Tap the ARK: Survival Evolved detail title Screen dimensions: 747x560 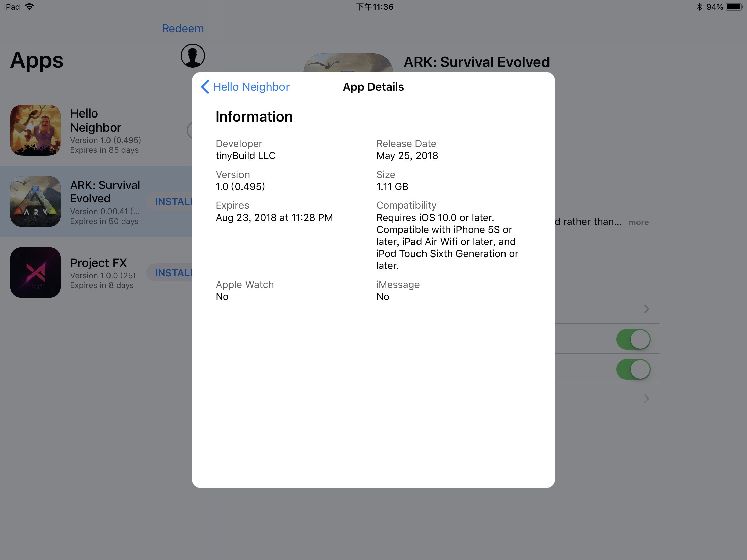click(x=477, y=62)
